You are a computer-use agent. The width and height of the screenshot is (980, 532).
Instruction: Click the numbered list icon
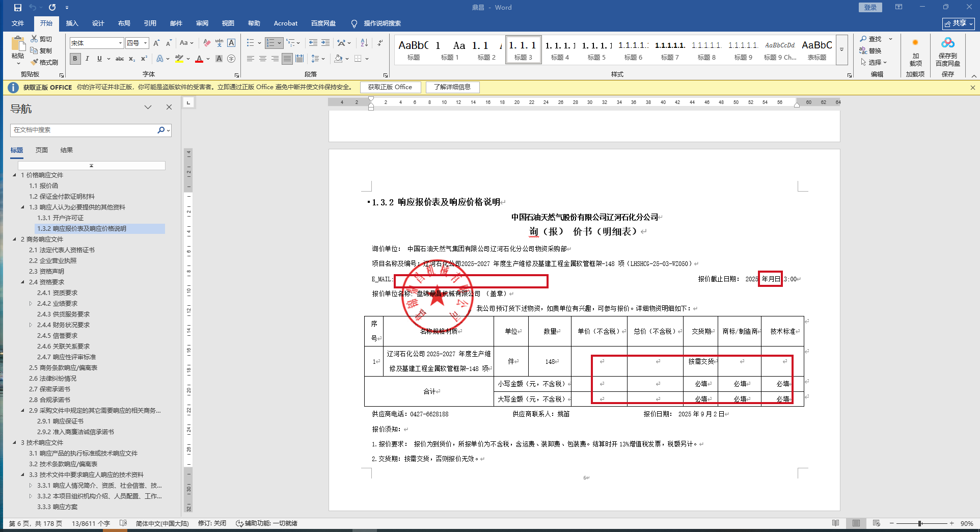[x=270, y=43]
